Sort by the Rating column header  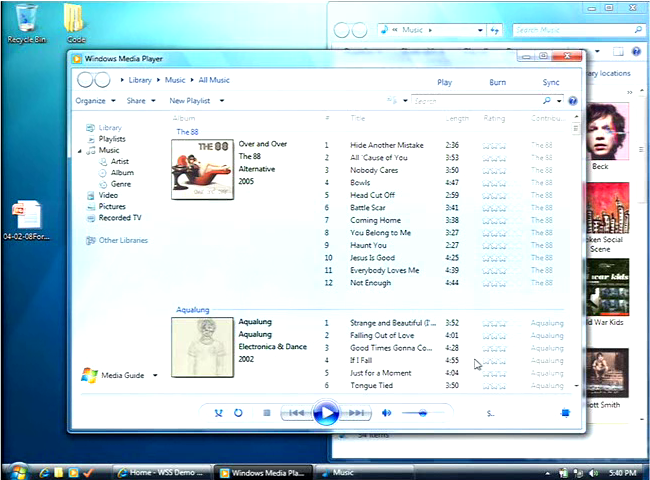(x=494, y=119)
